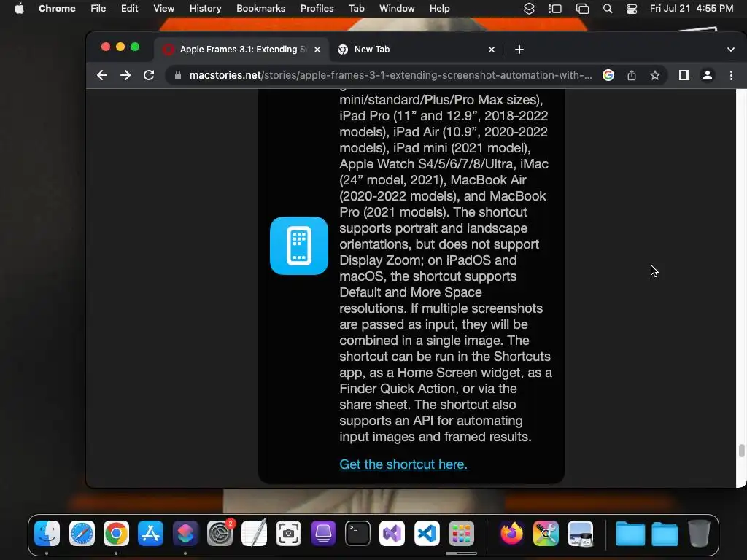This screenshot has height=560, width=747.
Task: Open the Trash in the Dock
Action: tap(699, 533)
